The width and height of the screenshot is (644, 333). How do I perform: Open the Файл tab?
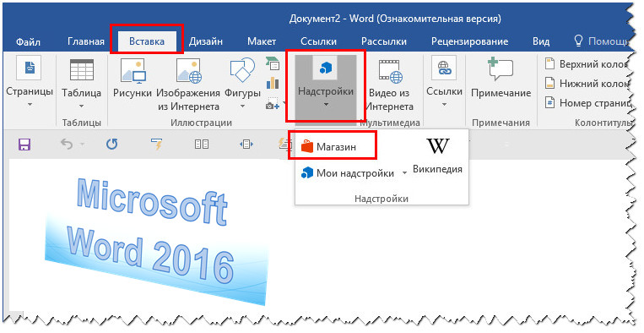coord(28,42)
